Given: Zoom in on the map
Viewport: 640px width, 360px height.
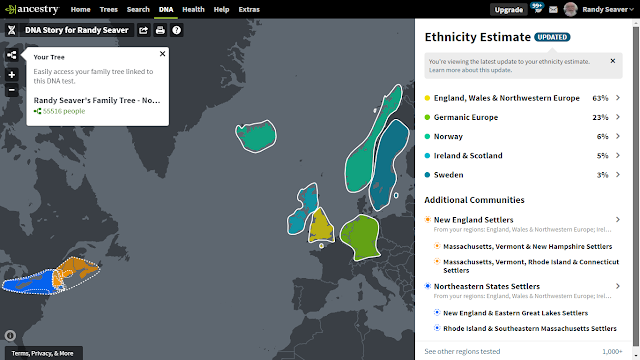Looking at the screenshot, I should point(12,75).
